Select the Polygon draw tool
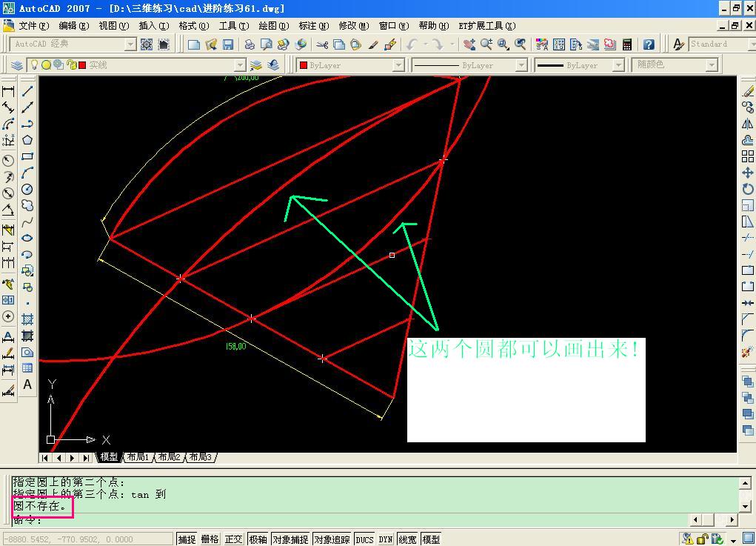Screen dimensions: 756x546 click(27, 140)
